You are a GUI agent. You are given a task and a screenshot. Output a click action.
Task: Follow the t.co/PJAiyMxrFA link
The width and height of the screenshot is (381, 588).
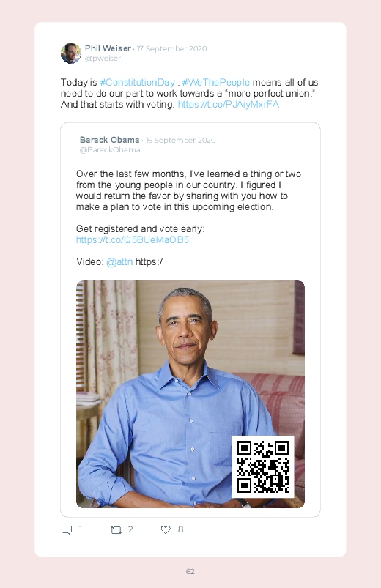(x=228, y=104)
